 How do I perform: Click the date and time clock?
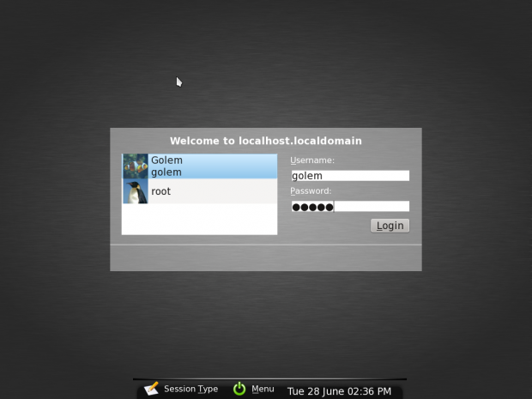point(339,391)
